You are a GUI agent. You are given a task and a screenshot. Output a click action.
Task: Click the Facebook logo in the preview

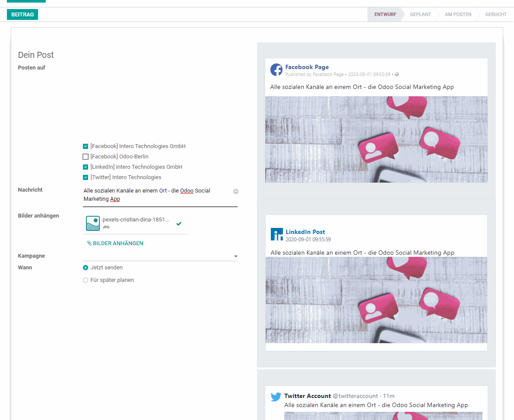(276, 70)
